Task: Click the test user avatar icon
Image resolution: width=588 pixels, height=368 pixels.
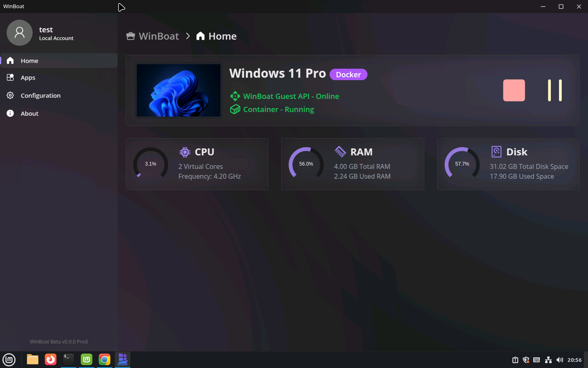Action: (20, 33)
